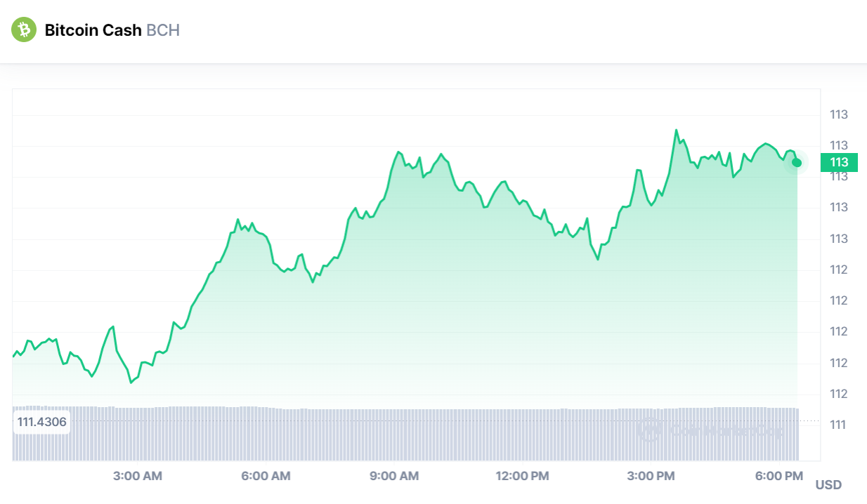Viewport: 867px width, 504px height.
Task: Click the 111 value on price axis
Action: click(x=839, y=425)
